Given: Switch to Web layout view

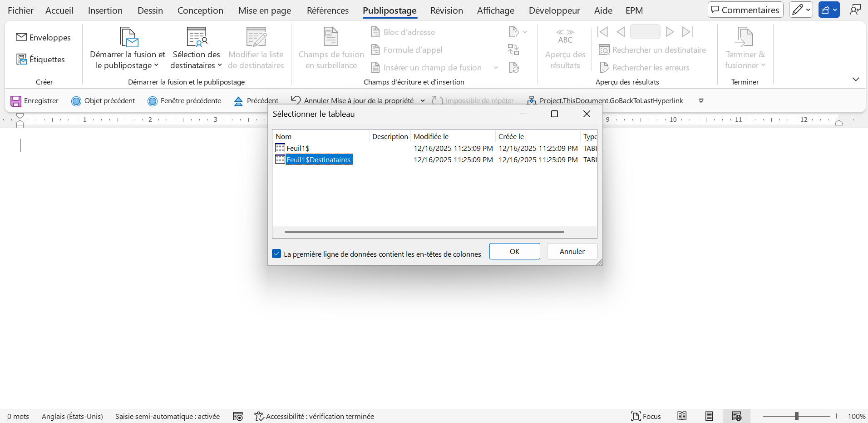Looking at the screenshot, I should [736, 416].
